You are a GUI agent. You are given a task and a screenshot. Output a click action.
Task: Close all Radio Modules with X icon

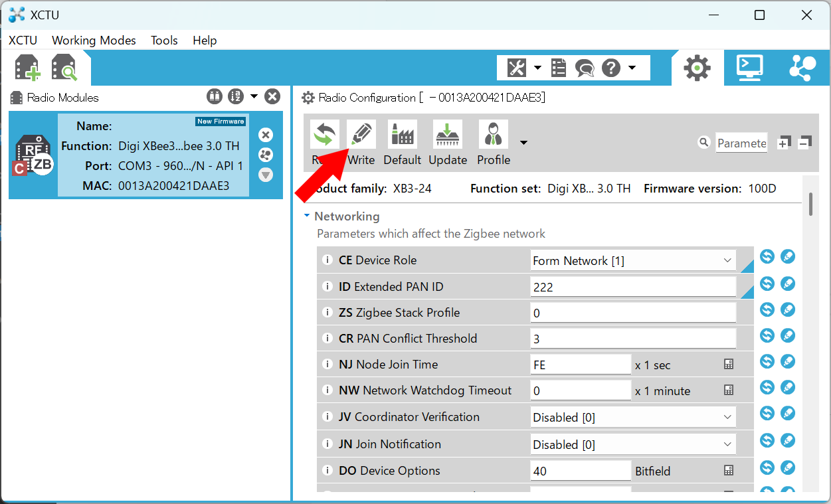click(x=272, y=97)
